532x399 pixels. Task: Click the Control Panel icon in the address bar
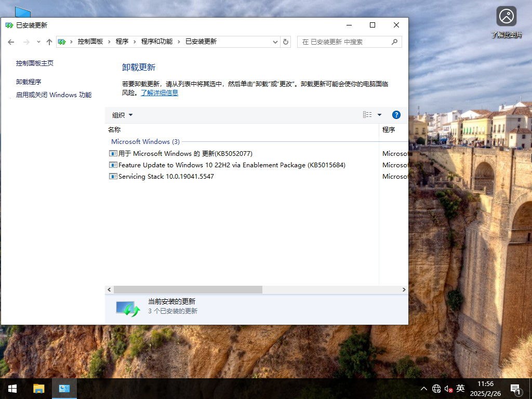[x=62, y=42]
